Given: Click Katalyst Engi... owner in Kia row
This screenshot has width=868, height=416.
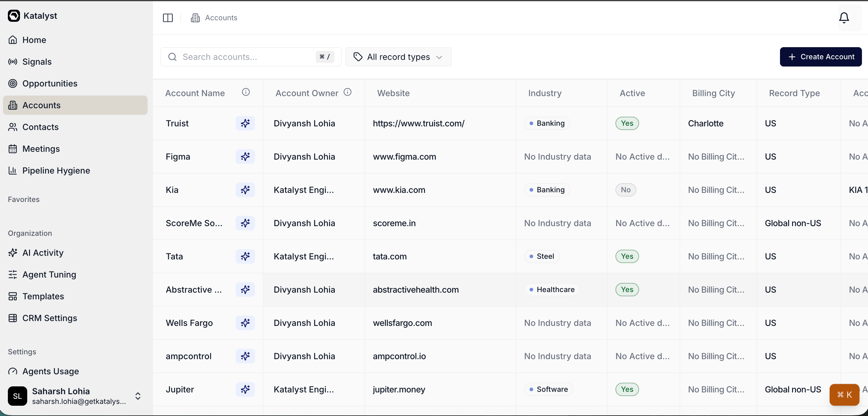Looking at the screenshot, I should [x=304, y=190].
